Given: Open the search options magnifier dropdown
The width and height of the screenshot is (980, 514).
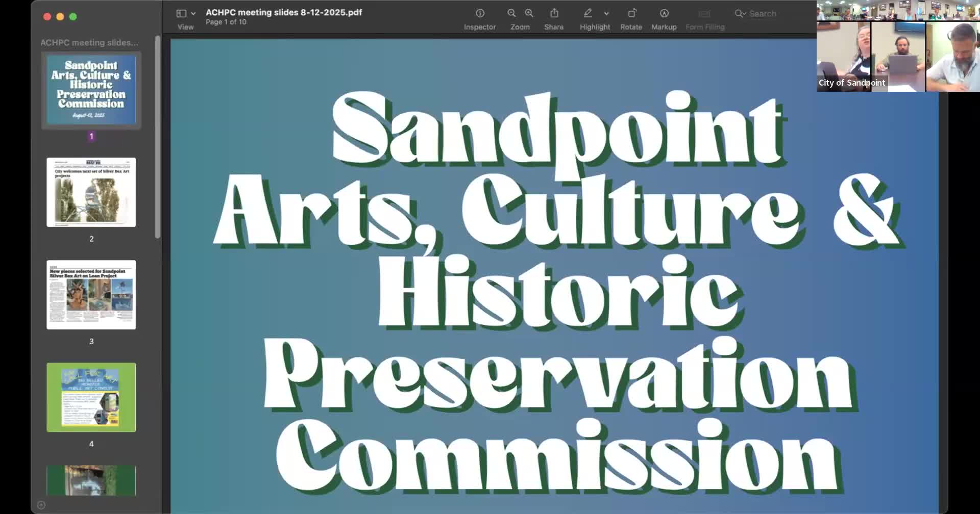Looking at the screenshot, I should pyautogui.click(x=740, y=14).
